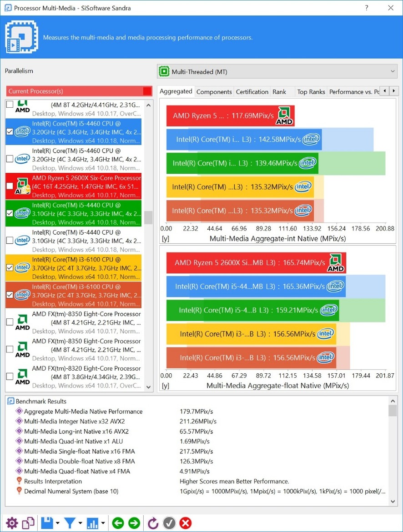403x532 pixels.
Task: Check the white-row Core i5-4460 checkbox
Action: 10,159
